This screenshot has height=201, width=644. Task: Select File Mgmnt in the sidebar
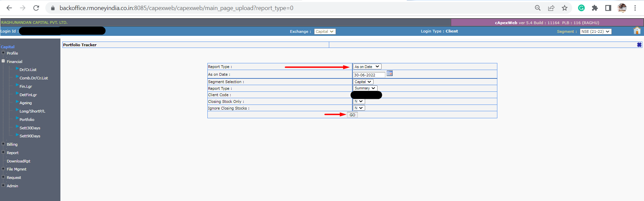point(16,169)
